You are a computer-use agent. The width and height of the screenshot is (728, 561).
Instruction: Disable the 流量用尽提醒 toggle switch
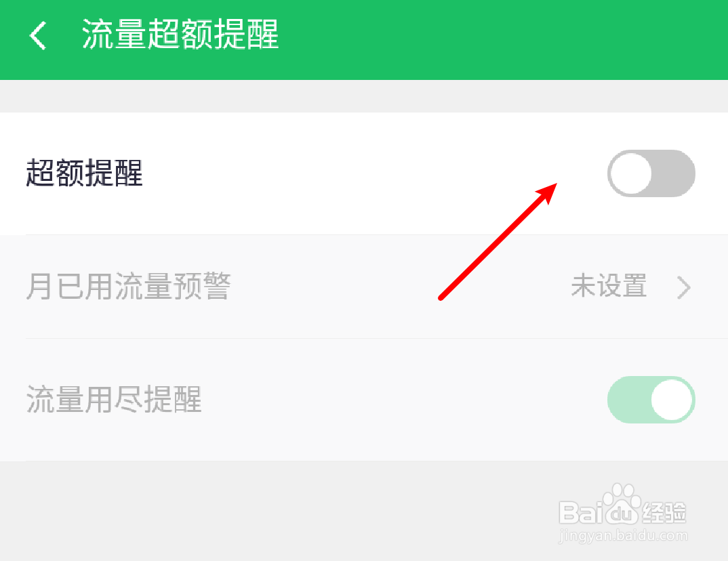point(651,400)
